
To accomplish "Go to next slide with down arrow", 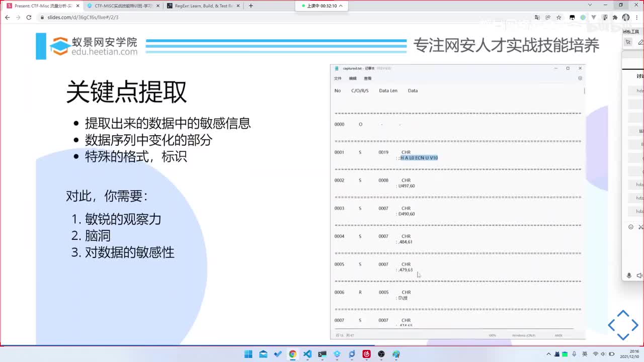I will pyautogui.click(x=623, y=336).
